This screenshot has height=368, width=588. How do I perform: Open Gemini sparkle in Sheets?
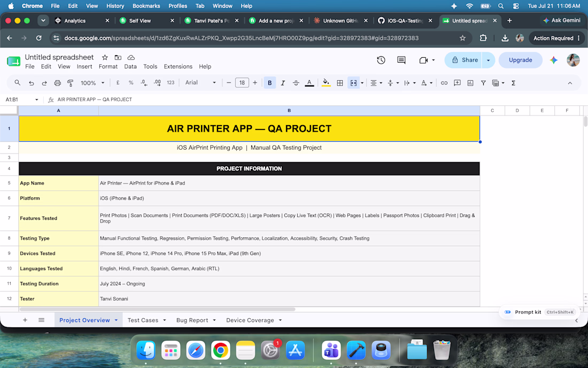(x=553, y=60)
